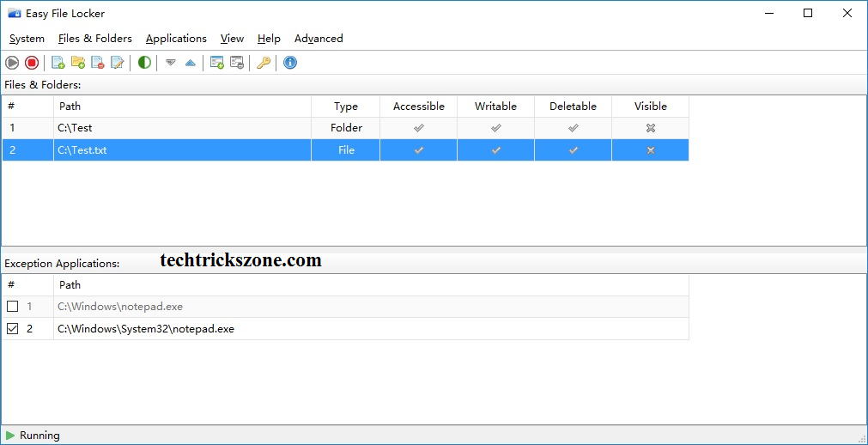Click the red Stop protection icon
868x445 pixels.
click(x=32, y=63)
